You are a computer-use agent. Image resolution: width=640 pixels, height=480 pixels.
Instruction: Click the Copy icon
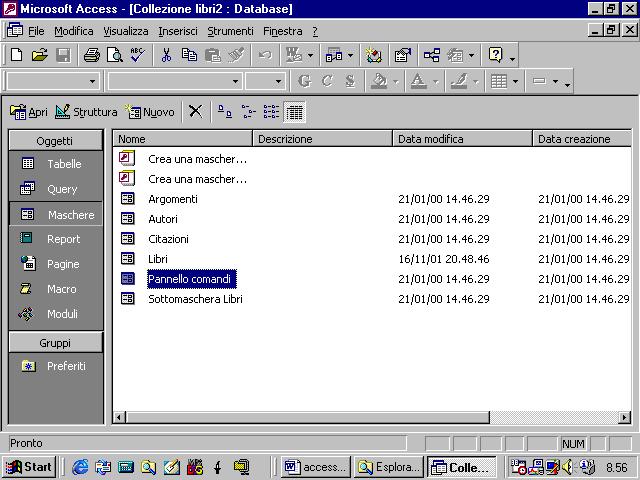coord(189,55)
